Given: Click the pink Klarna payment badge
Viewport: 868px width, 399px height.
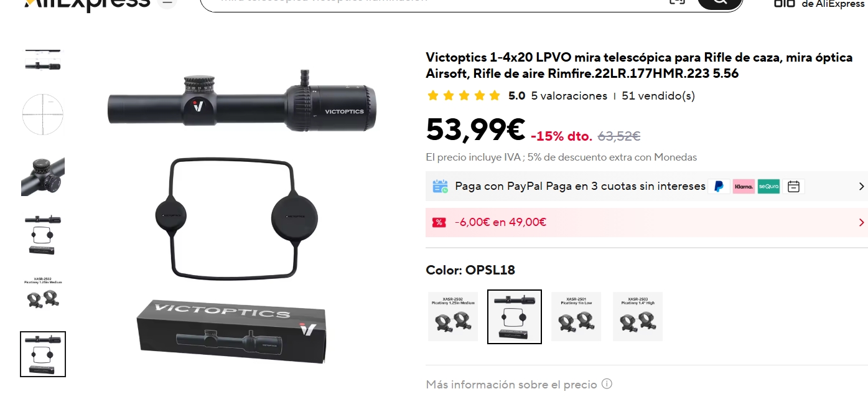Looking at the screenshot, I should [744, 186].
